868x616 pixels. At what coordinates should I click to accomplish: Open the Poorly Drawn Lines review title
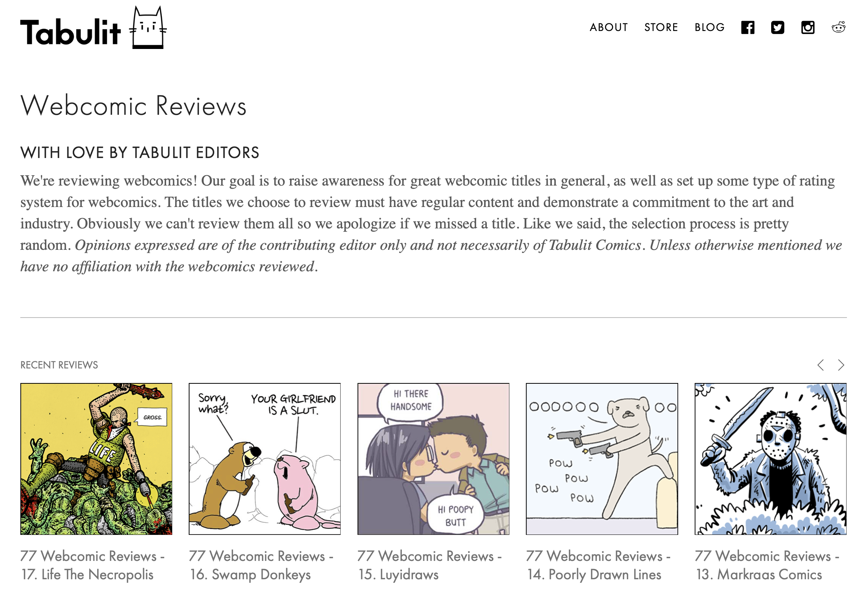click(x=598, y=565)
